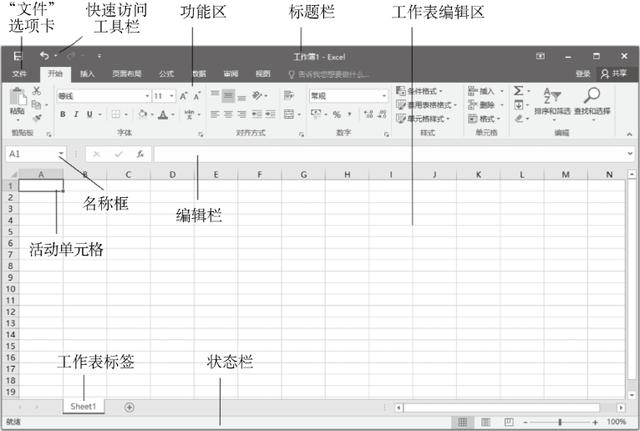Toggle top vertical alignment
The height and width of the screenshot is (431, 640).
pyautogui.click(x=215, y=96)
